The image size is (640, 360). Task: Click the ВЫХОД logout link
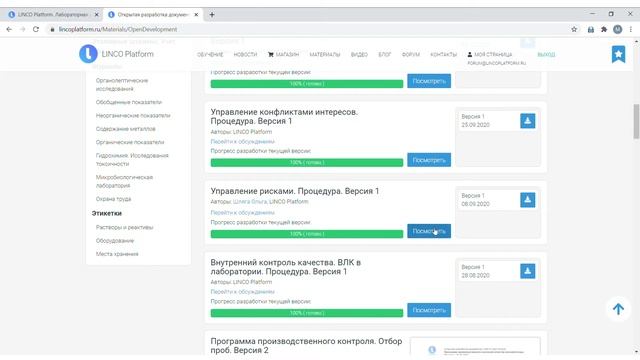(546, 54)
